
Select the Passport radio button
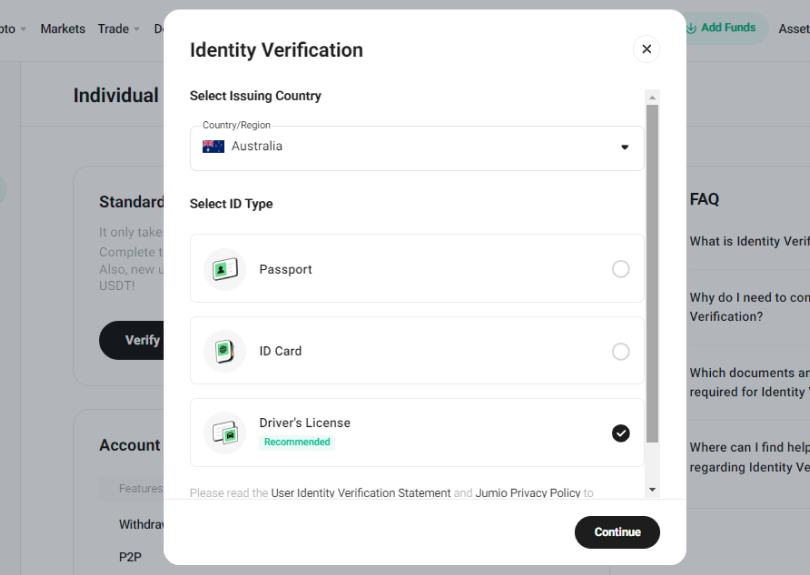coord(620,269)
